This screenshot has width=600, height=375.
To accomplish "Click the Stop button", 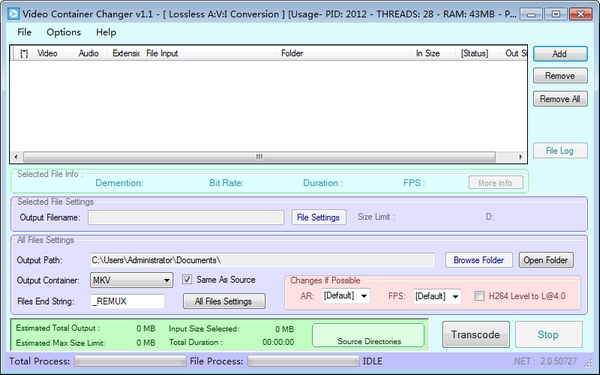I will point(548,334).
